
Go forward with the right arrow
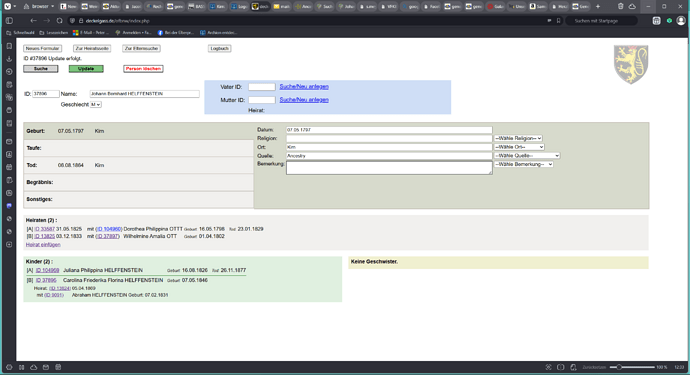(46, 21)
